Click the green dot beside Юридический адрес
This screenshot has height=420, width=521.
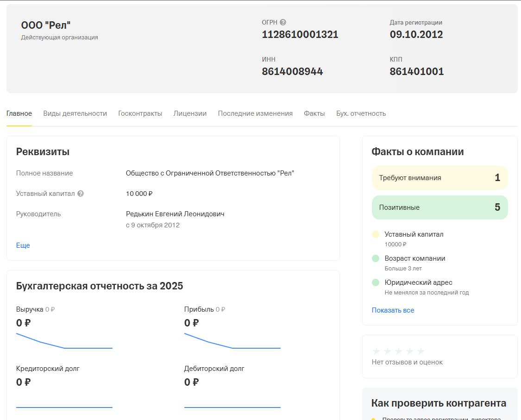[x=376, y=282]
